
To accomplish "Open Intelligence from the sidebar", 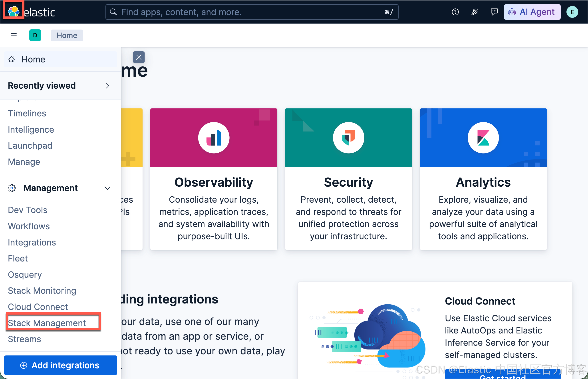I will pos(31,130).
